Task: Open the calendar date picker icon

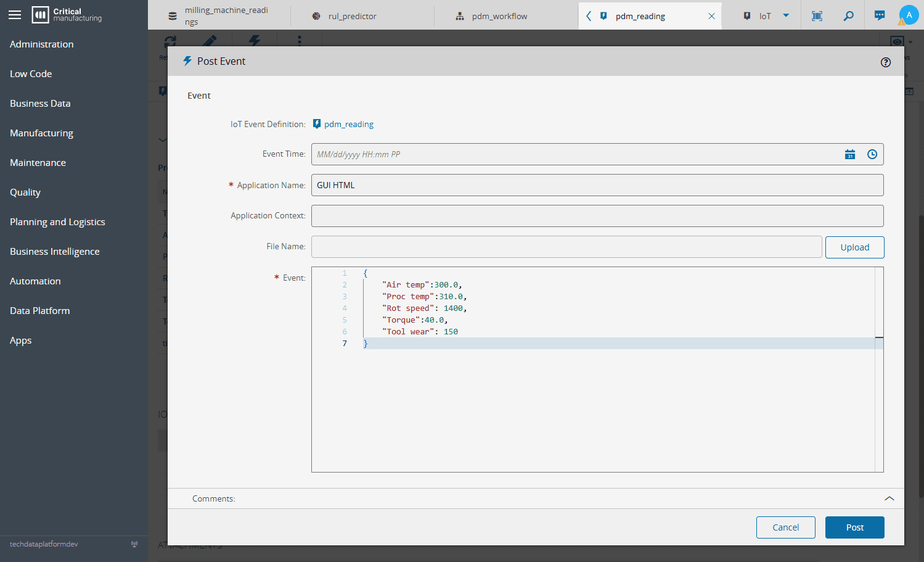Action: click(850, 154)
